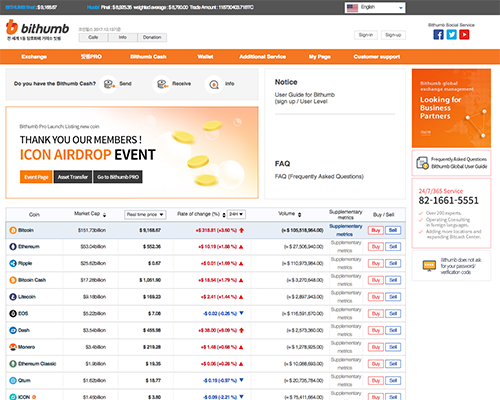The width and height of the screenshot is (500, 400).
Task: Click Sell in the Ripple row
Action: [x=393, y=263]
